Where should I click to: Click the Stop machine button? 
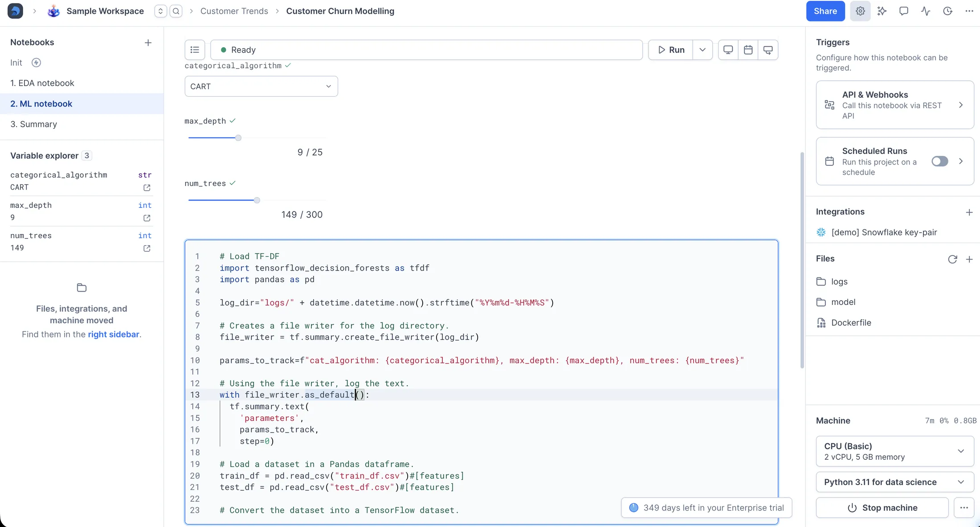[882, 508]
